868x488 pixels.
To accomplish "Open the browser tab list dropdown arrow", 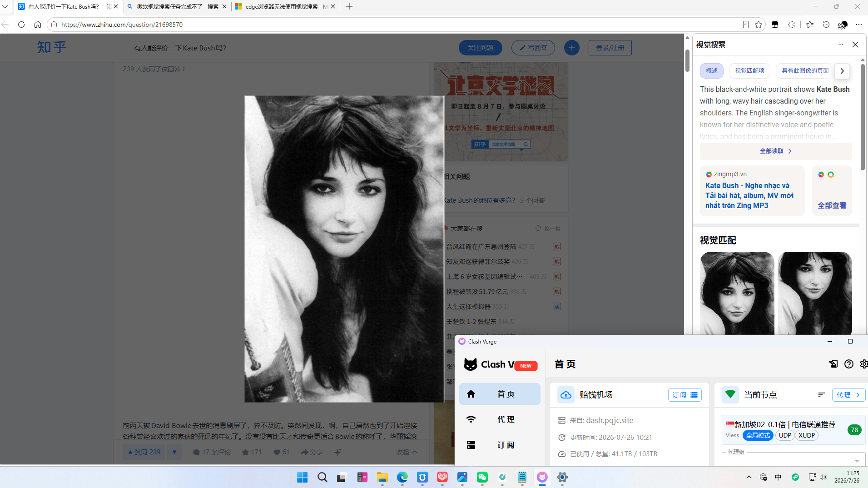I will tap(5, 7).
